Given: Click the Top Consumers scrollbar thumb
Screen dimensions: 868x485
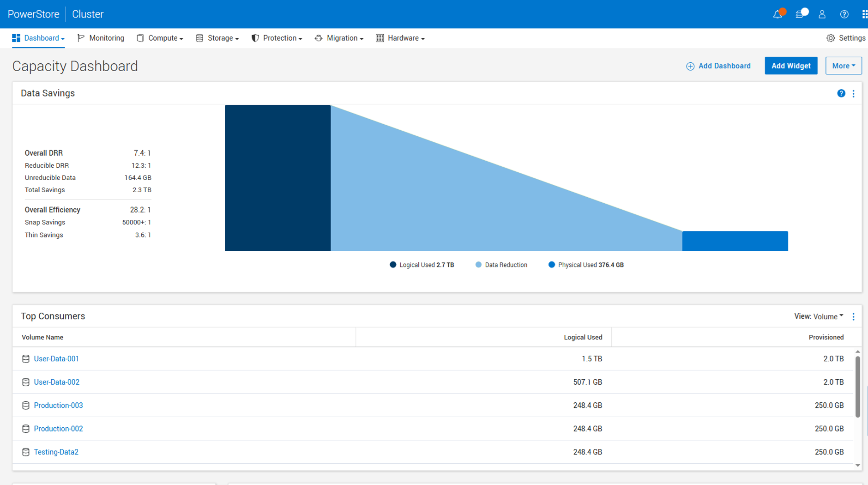Looking at the screenshot, I should pos(857,387).
